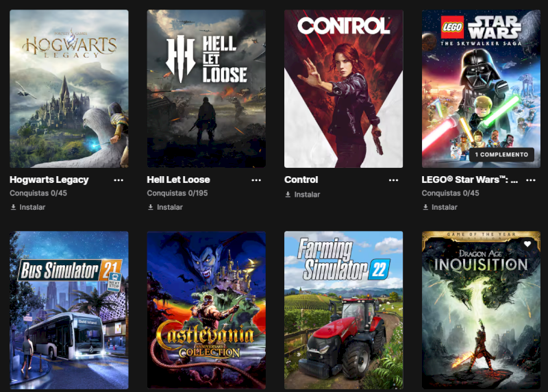Click the Hogwarts Legacy title text
548x392 pixels.
(49, 180)
